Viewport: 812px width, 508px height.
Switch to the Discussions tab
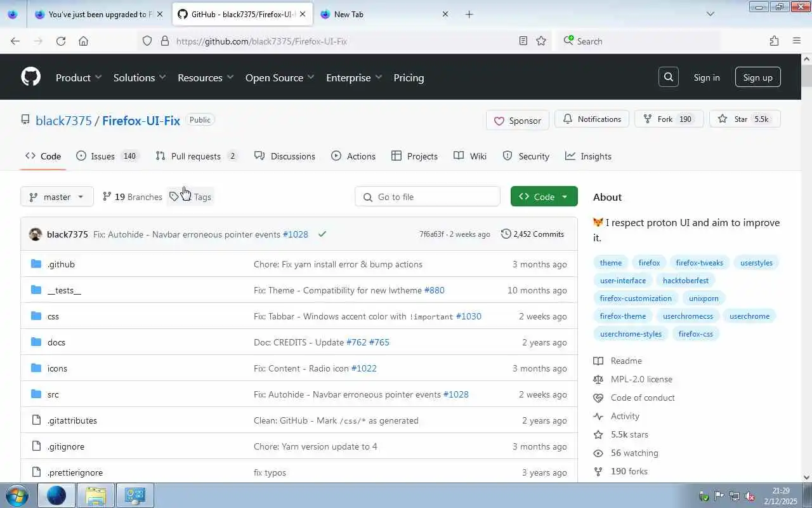click(284, 156)
